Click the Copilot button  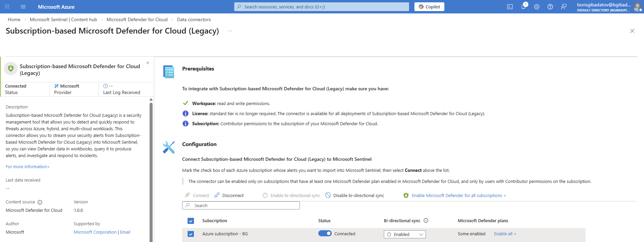click(x=429, y=7)
